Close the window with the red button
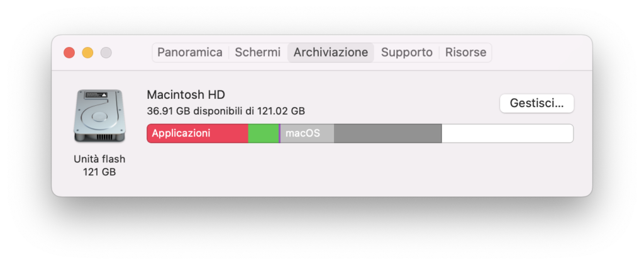The image size is (644, 265). pyautogui.click(x=69, y=53)
